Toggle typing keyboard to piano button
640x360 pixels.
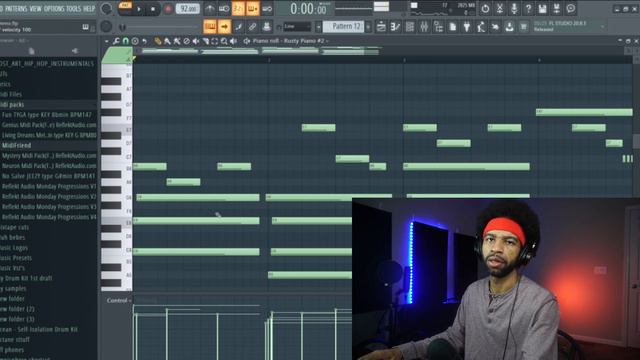point(210,27)
